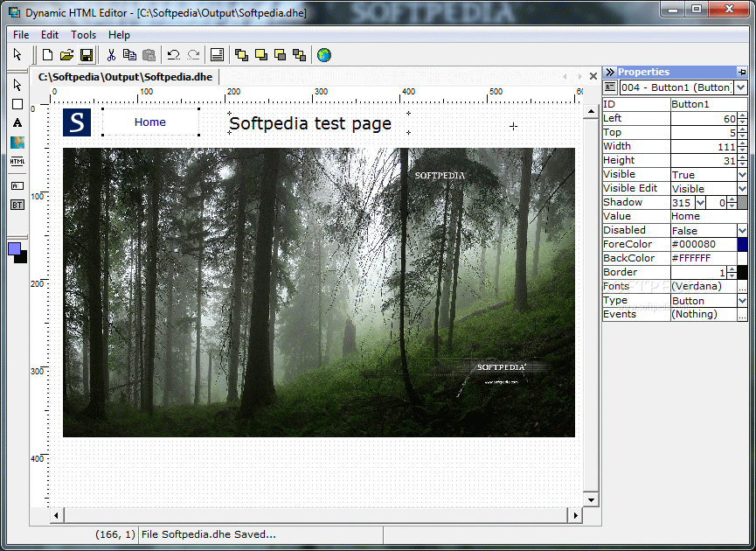Click the fourth yellow layer-order icon

pos(300,55)
